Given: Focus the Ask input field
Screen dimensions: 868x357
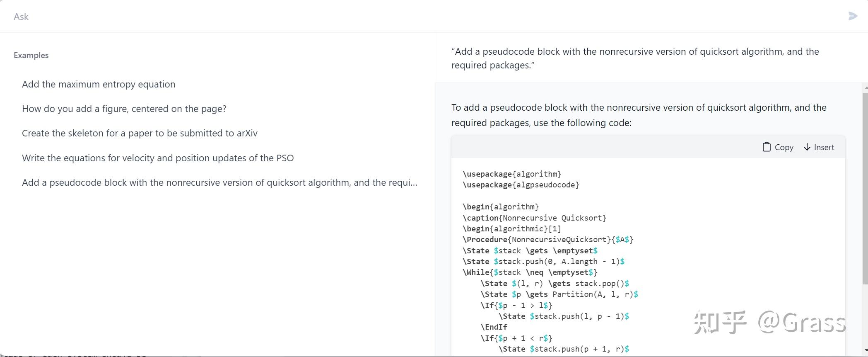Looking at the screenshot, I should (414, 17).
